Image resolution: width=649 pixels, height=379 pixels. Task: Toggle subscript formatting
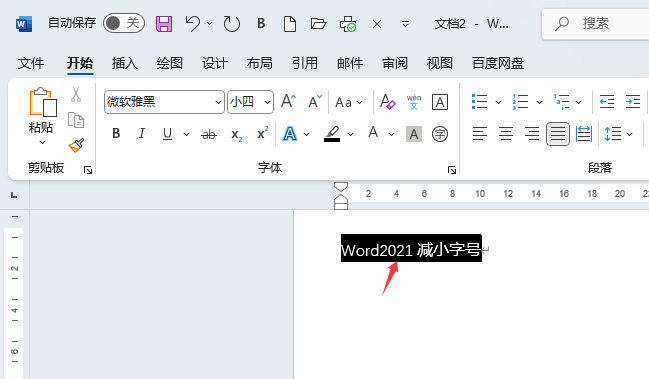[236, 134]
